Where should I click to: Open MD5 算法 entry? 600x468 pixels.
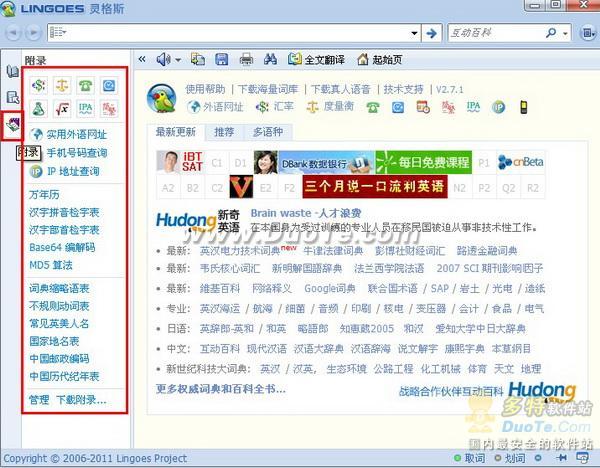pos(51,265)
